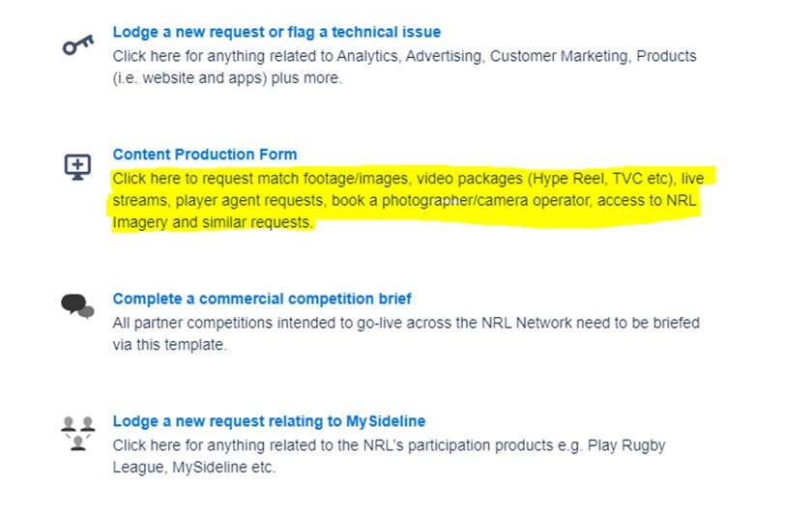Click the "(i.e. website and apps) plus more." text
This screenshot has width=812, height=515.
pos(227,78)
